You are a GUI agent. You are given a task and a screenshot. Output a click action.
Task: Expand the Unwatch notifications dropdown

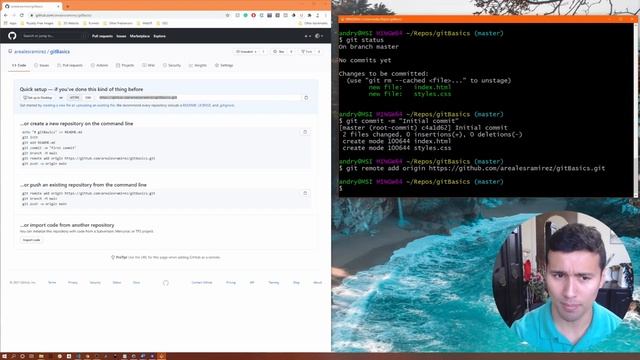point(247,52)
